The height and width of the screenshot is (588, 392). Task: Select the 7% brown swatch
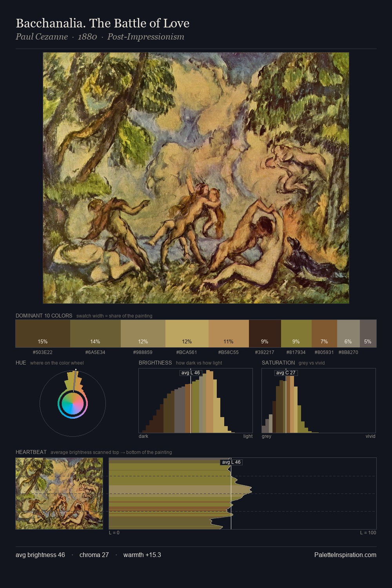(324, 334)
